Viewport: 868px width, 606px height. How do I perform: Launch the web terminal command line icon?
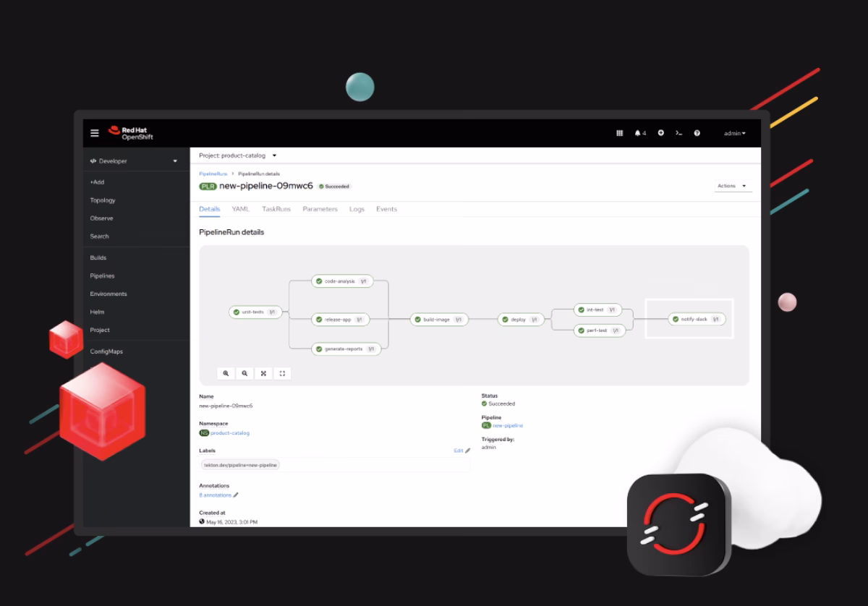click(678, 133)
